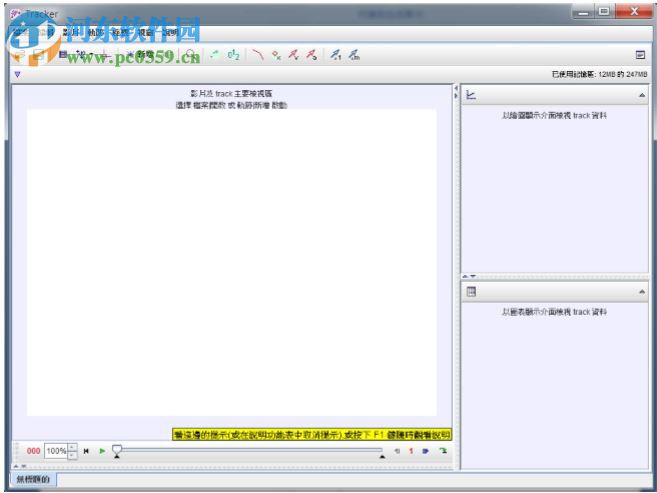Toggle the multiply by mass icon
This screenshot has width=657, height=493.
tap(354, 55)
